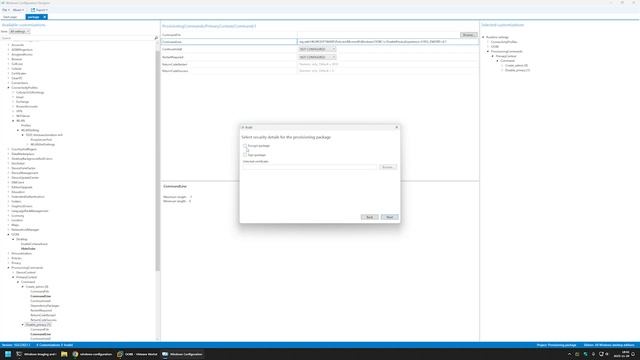The width and height of the screenshot is (640, 360).
Task: Collapse the PrimaryContext node in Available customizations
Action: coord(13,277)
